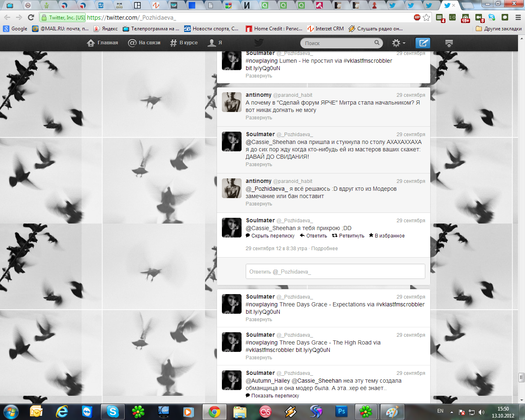Click Ретвитнуть retweet action
525x420 pixels.
point(348,236)
